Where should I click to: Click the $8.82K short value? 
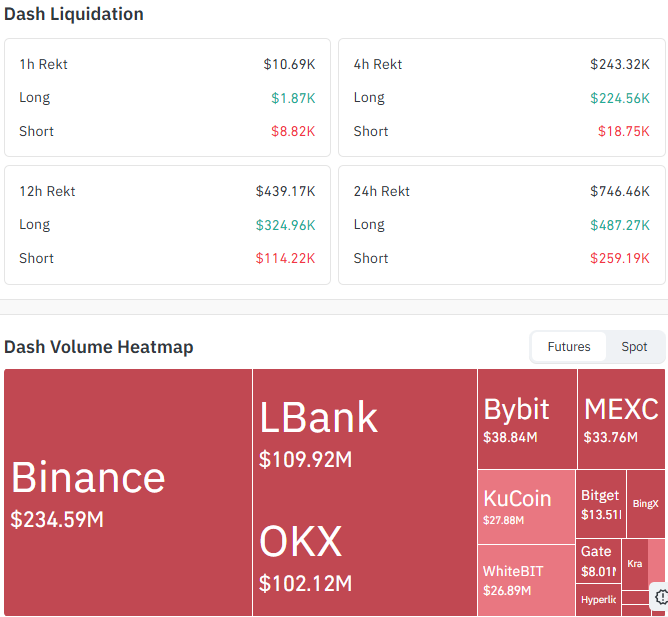coord(293,131)
